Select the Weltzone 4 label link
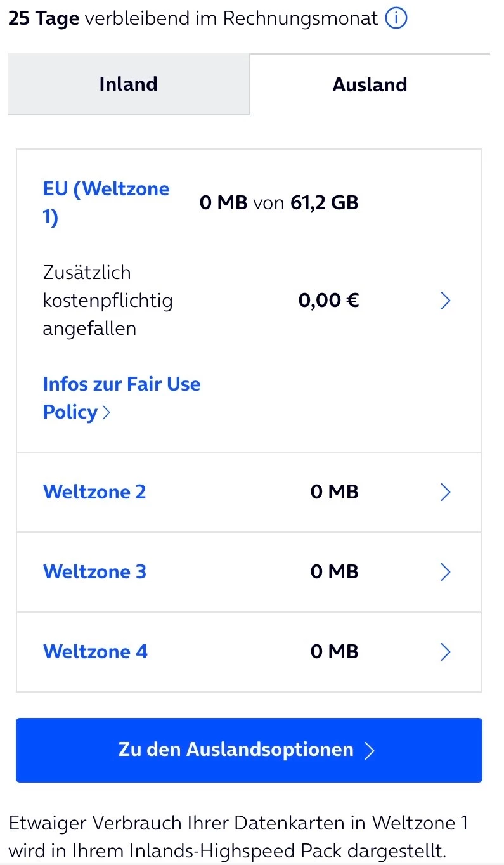Viewport: 504px width, 865px height. [x=95, y=651]
